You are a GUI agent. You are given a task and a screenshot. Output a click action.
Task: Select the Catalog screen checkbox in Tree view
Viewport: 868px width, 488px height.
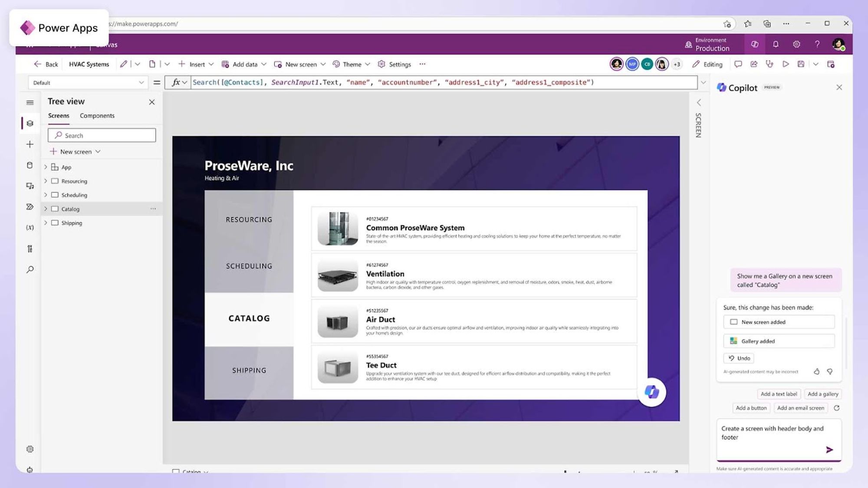pos(55,209)
